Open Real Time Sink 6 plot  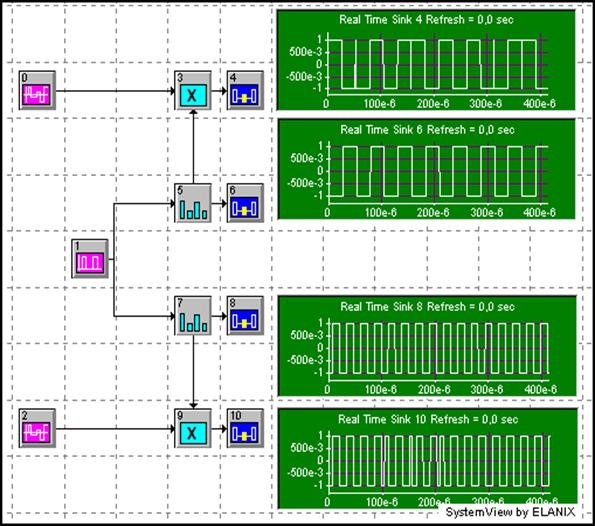tap(426, 169)
